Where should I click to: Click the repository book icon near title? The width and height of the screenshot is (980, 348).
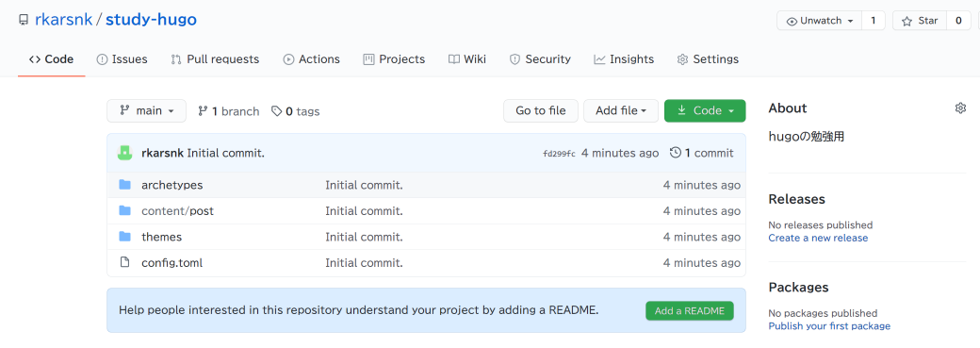point(24,20)
